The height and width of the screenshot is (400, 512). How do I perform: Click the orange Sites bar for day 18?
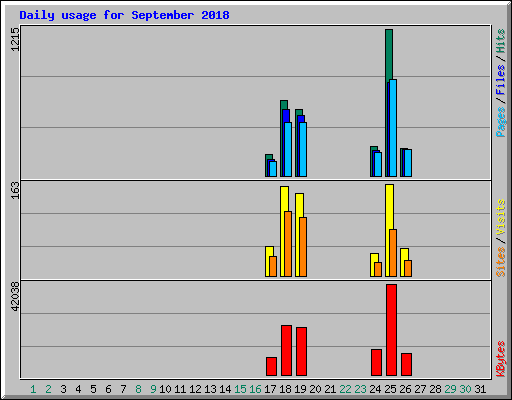[x=288, y=244]
